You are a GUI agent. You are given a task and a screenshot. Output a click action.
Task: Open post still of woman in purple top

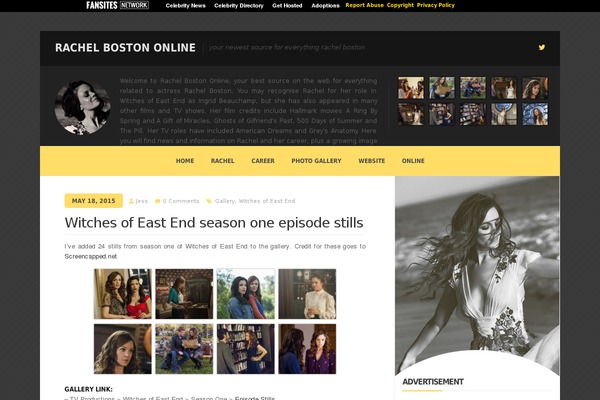click(x=307, y=349)
